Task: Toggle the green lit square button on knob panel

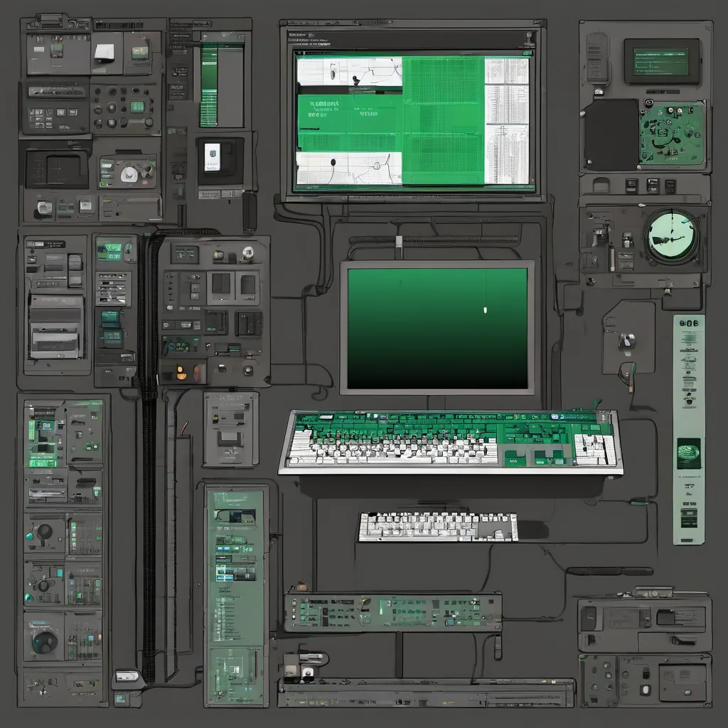Action: (x=137, y=107)
